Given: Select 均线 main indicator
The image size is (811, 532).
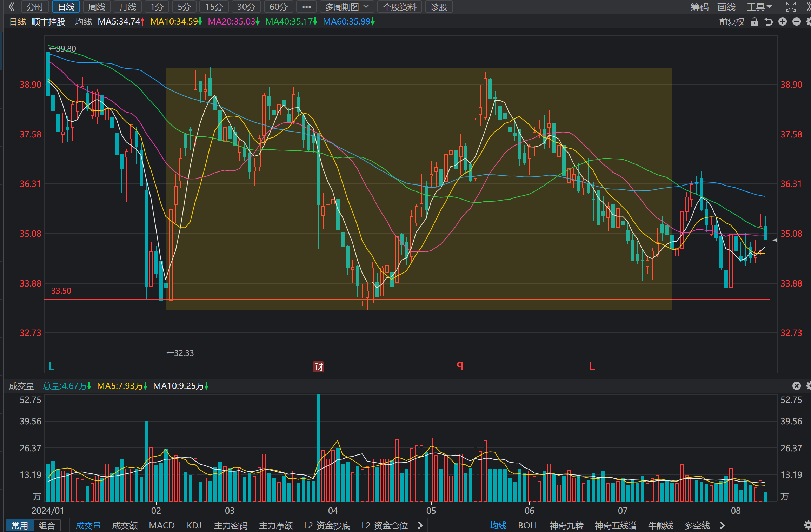Looking at the screenshot, I should 498,525.
